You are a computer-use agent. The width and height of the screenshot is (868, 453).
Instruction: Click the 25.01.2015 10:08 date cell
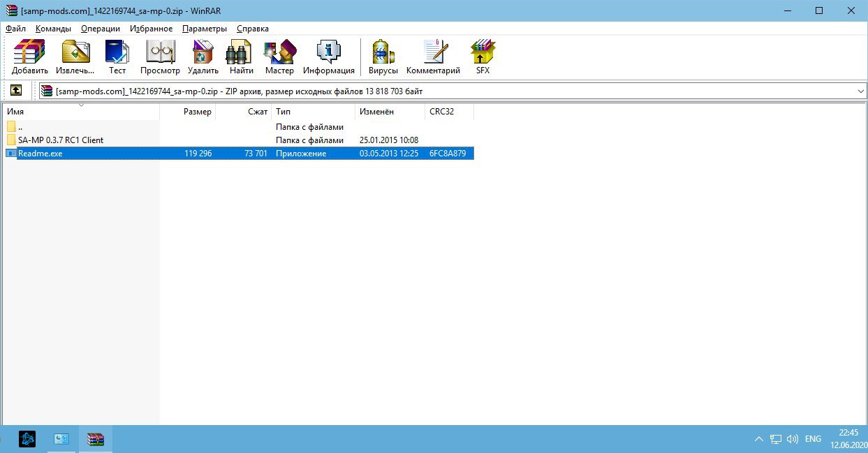389,140
